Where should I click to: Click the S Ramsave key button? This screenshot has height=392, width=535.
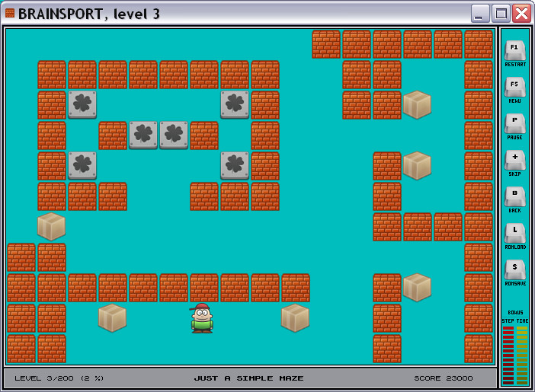(515, 271)
